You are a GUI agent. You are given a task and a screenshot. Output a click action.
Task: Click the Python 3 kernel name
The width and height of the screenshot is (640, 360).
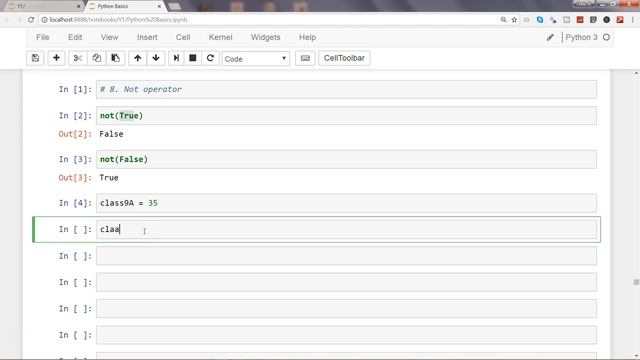(581, 37)
